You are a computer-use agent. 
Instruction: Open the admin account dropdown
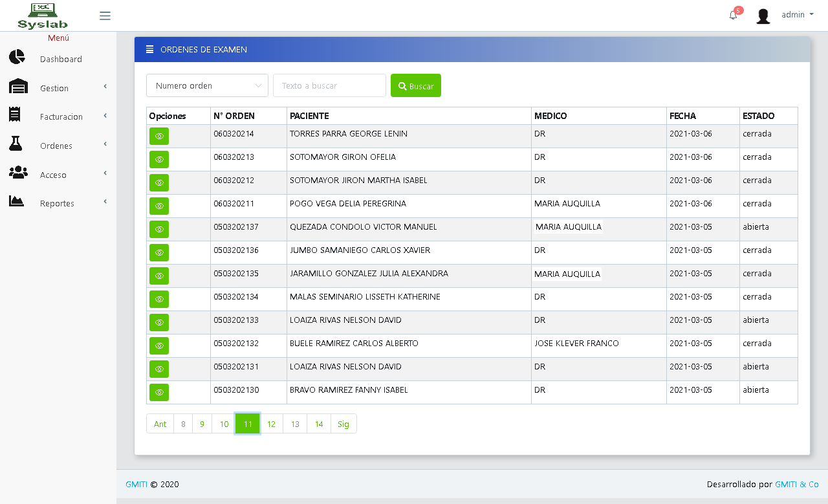[x=798, y=15]
